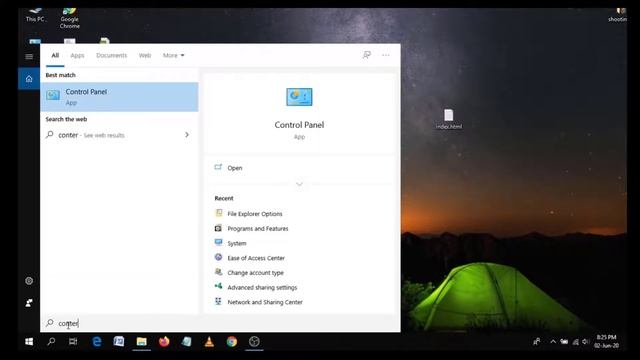This screenshot has width=640, height=360.
Task: Click the large Control Panel icon in preview pane
Action: pos(299,97)
